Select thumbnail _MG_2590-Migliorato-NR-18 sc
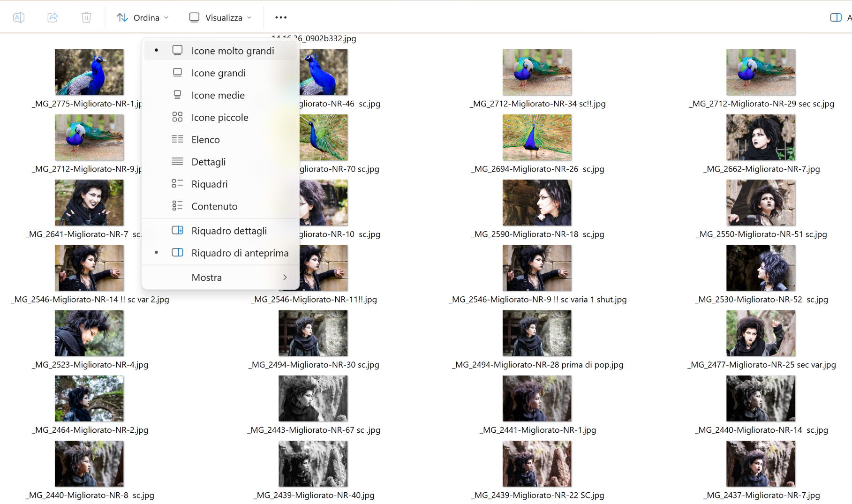 tap(537, 203)
